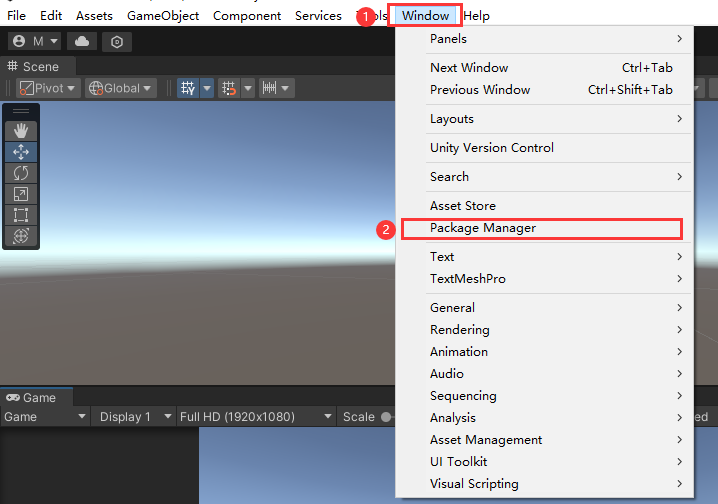718x504 pixels.
Task: Expand the UI Toolkit submenu
Action: click(545, 461)
